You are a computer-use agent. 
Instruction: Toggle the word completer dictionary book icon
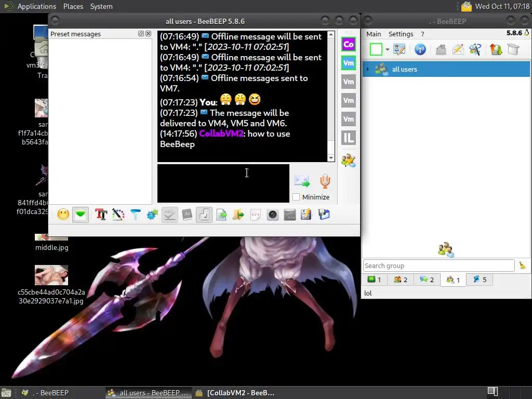[x=187, y=215]
